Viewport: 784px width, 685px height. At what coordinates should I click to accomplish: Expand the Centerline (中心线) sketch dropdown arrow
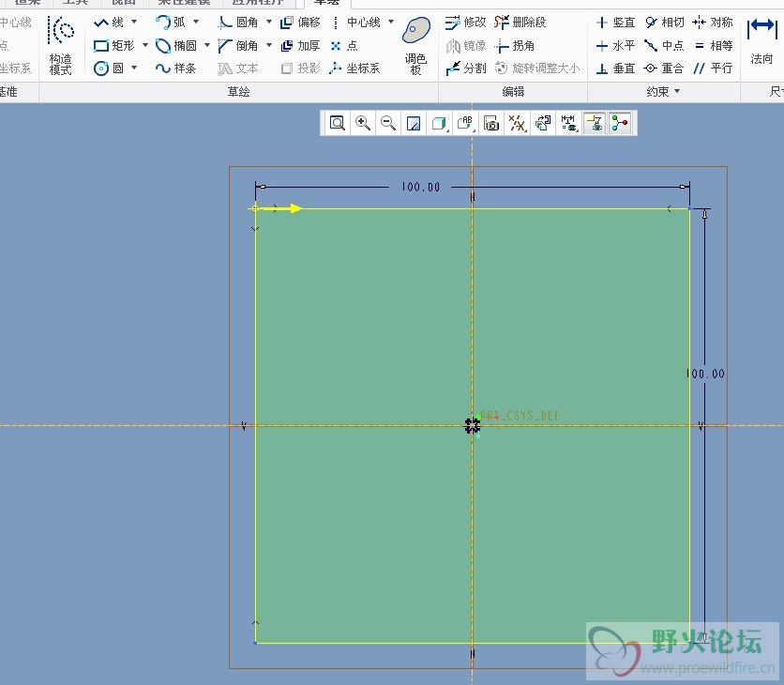[391, 22]
